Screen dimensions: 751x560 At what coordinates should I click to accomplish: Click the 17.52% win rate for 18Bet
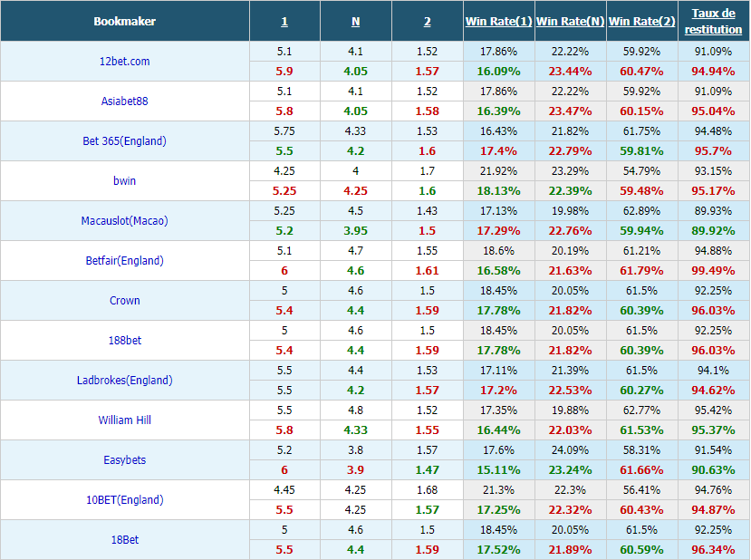[x=498, y=549]
